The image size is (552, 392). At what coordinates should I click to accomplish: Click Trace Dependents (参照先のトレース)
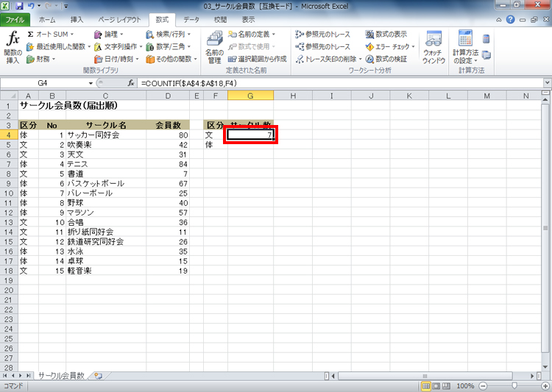(323, 46)
